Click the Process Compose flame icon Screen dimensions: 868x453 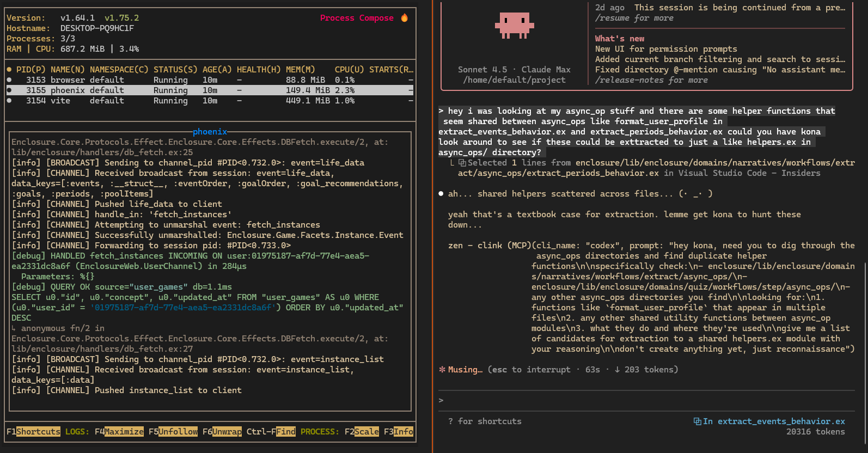pos(404,18)
